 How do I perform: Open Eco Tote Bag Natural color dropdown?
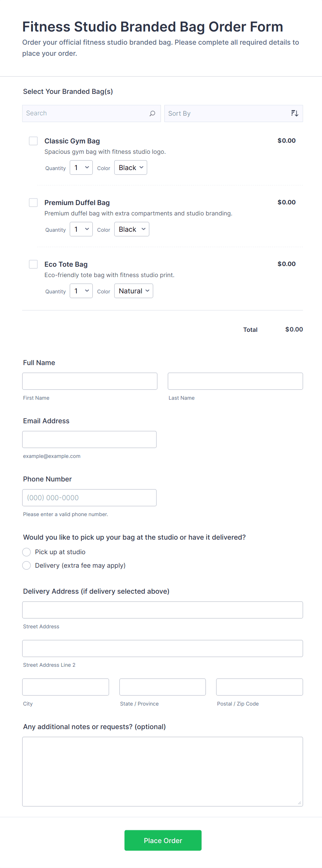134,291
